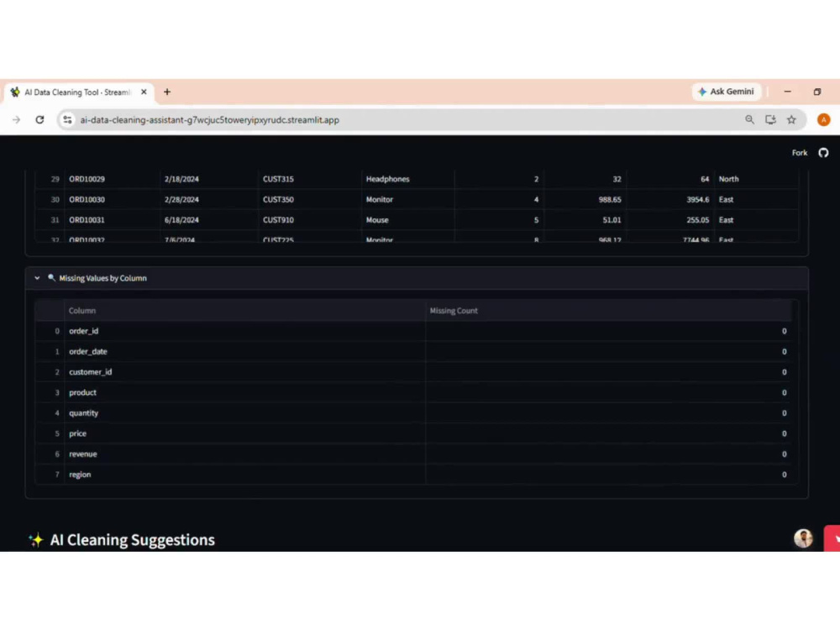Reload the page with refresh icon
840x630 pixels.
[39, 119]
